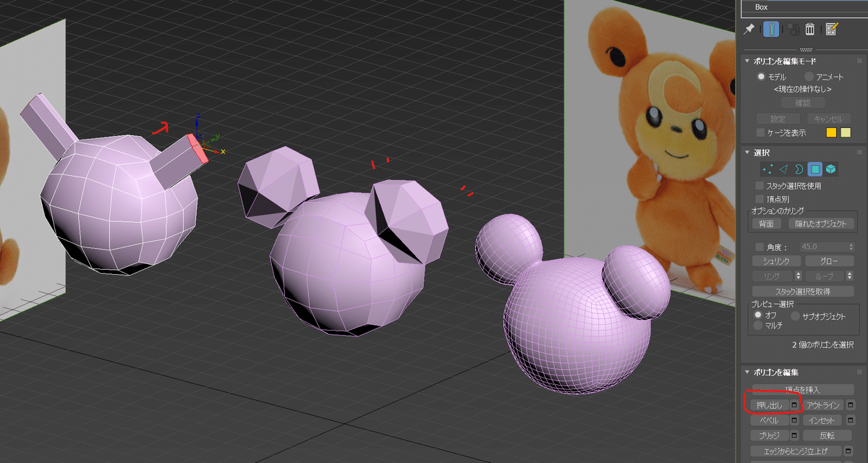Click アウトライン button
This screenshot has width=868, height=463.
824,404
